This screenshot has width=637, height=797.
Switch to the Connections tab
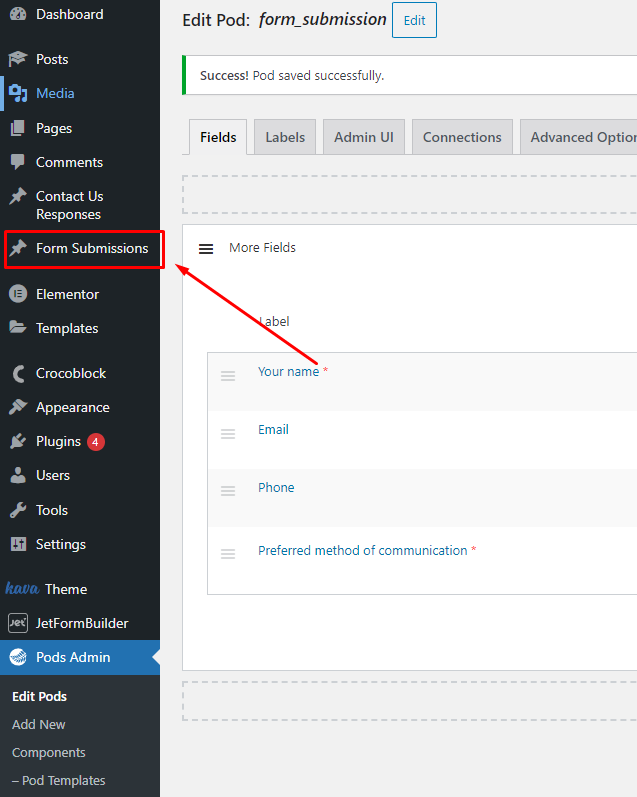[462, 137]
